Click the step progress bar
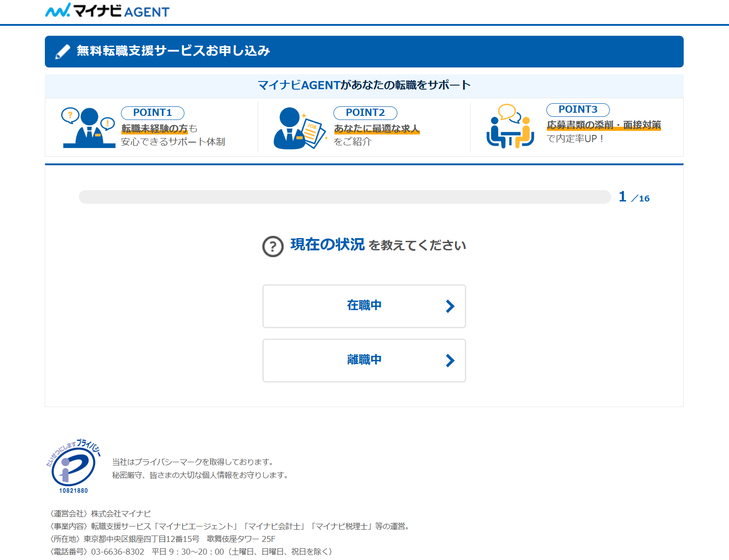Viewport: 729px width, 560px height. coord(344,197)
